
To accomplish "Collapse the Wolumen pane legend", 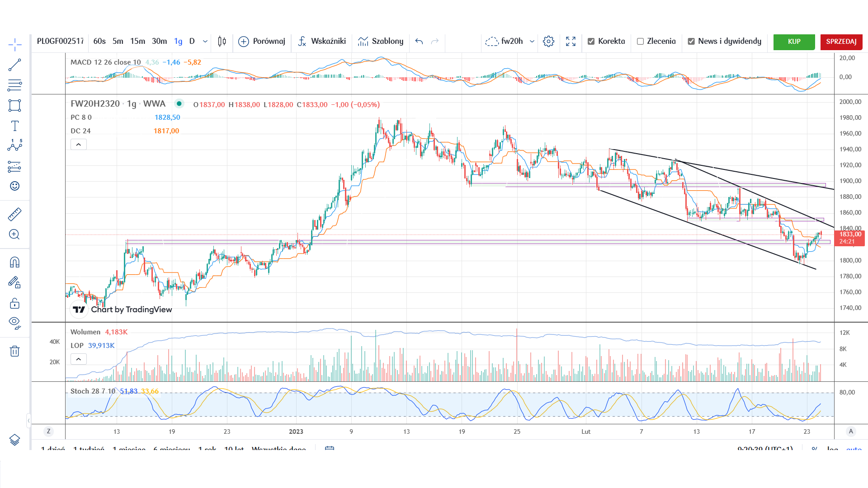I will pos(79,359).
